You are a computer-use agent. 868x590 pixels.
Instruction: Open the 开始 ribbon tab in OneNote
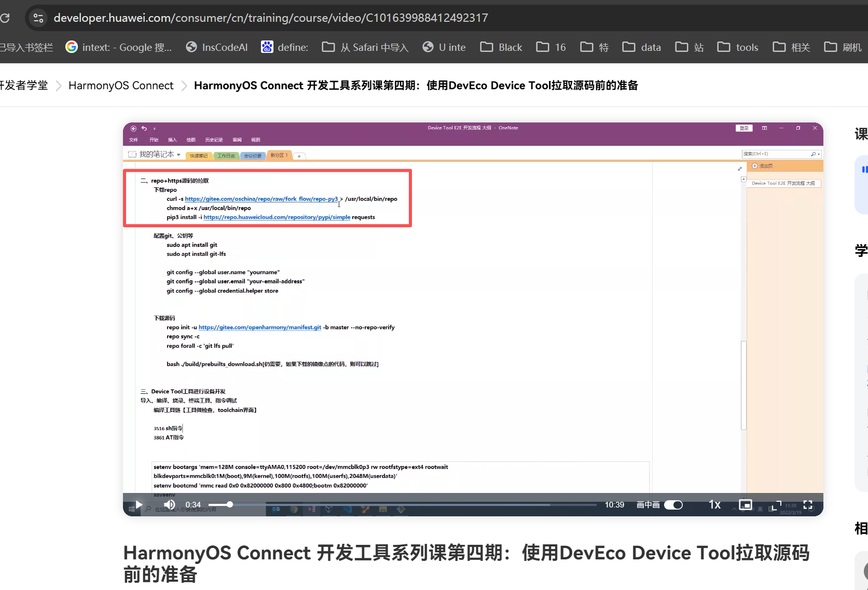[x=154, y=140]
